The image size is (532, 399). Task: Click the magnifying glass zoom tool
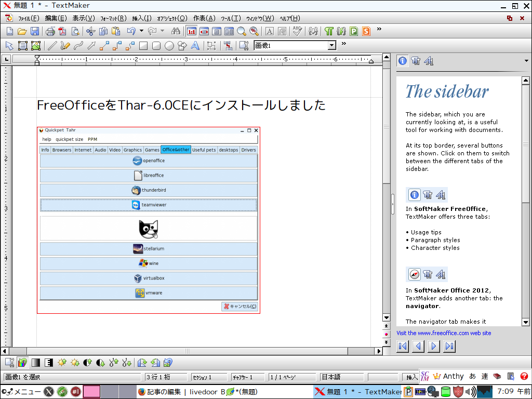tap(242, 32)
